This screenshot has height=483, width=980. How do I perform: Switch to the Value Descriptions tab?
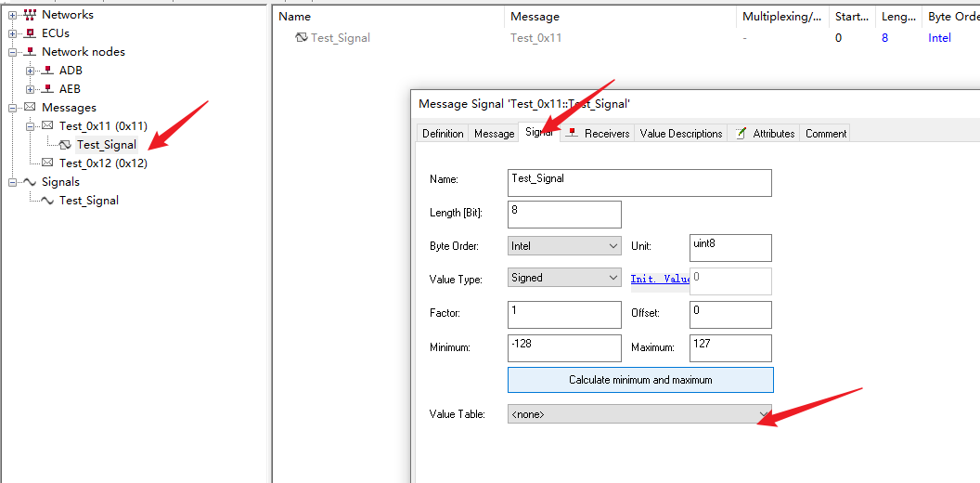coord(681,133)
